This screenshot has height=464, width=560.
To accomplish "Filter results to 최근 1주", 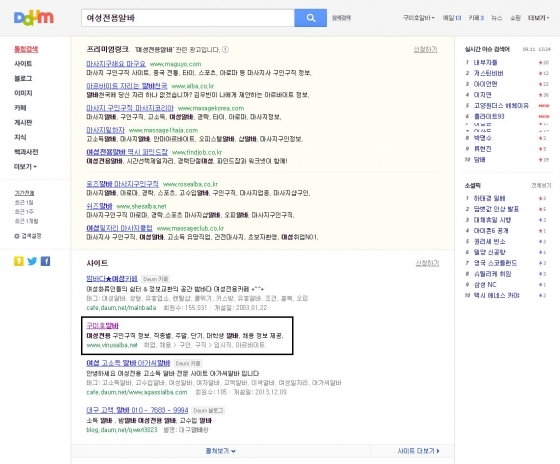I will pos(24,212).
